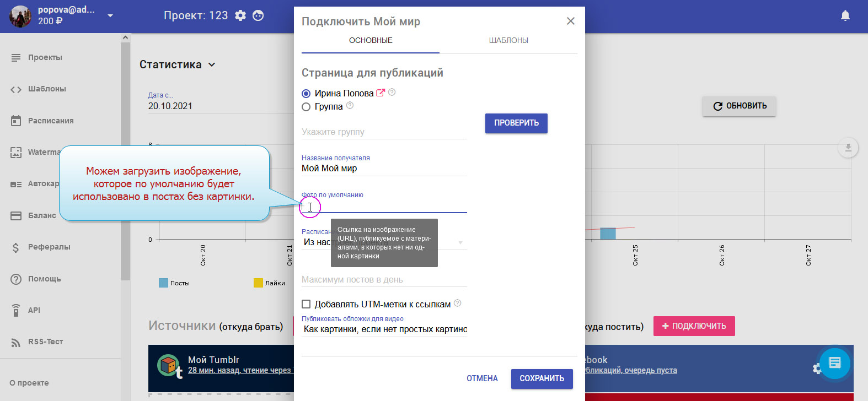The width and height of the screenshot is (868, 401).
Task: Click the notifications bell icon
Action: (845, 15)
